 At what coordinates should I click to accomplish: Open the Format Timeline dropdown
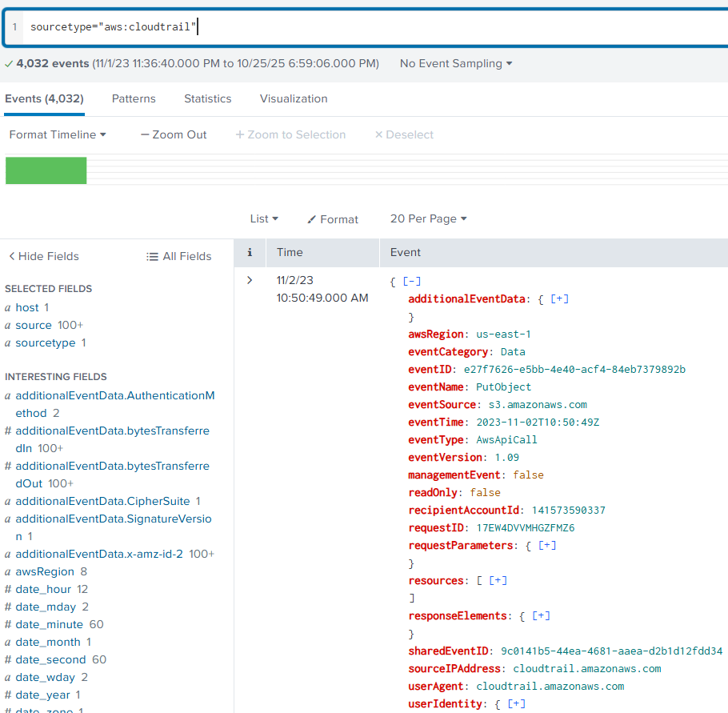(58, 134)
